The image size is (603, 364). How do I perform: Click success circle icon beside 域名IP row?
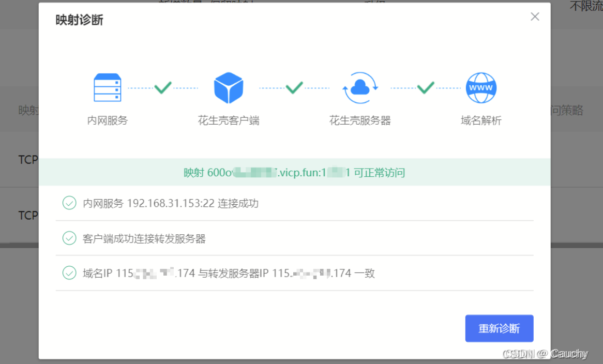click(69, 273)
